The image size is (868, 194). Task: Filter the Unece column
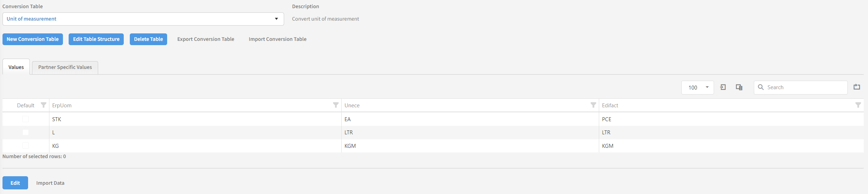click(x=593, y=105)
